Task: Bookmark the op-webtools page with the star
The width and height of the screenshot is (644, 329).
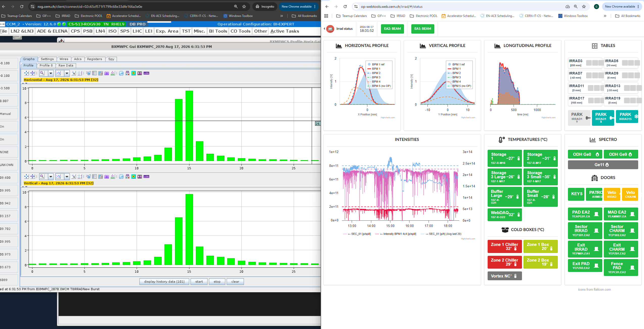Action: coord(584,7)
